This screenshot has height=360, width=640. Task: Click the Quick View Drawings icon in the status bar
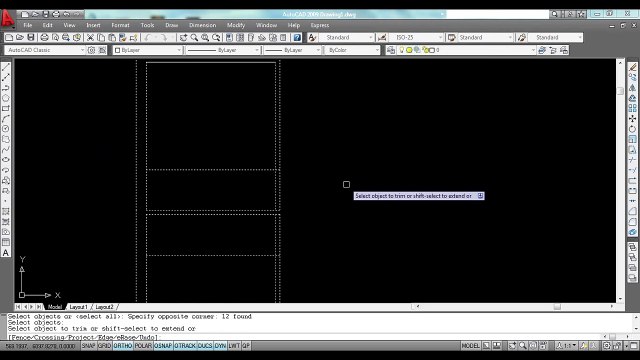[497, 346]
